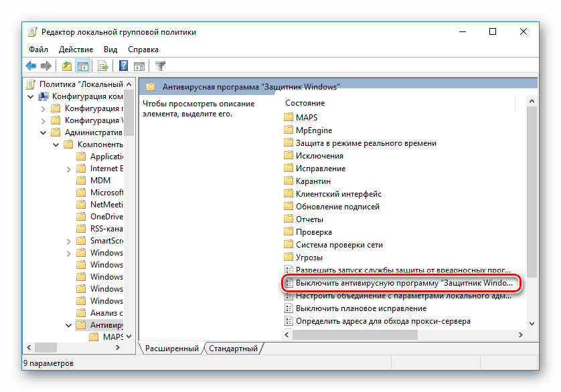Collapse the Административные шаблоны tree node
The height and width of the screenshot is (392, 561).
pos(44,132)
